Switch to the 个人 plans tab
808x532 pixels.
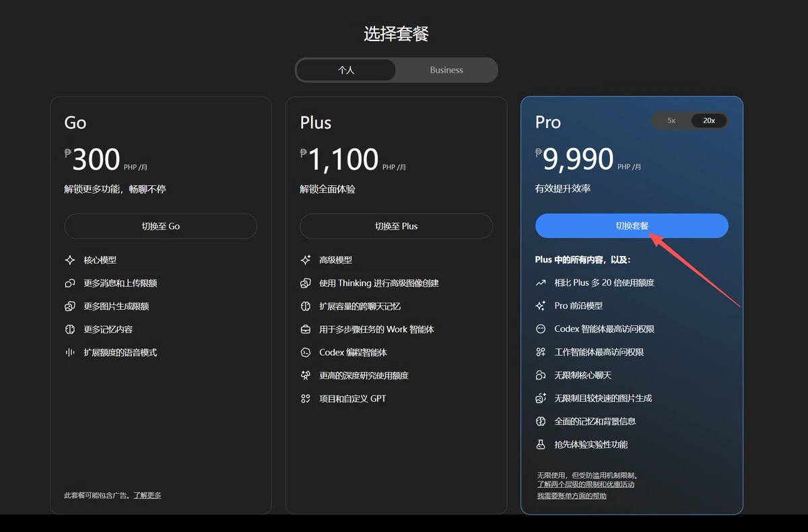346,70
